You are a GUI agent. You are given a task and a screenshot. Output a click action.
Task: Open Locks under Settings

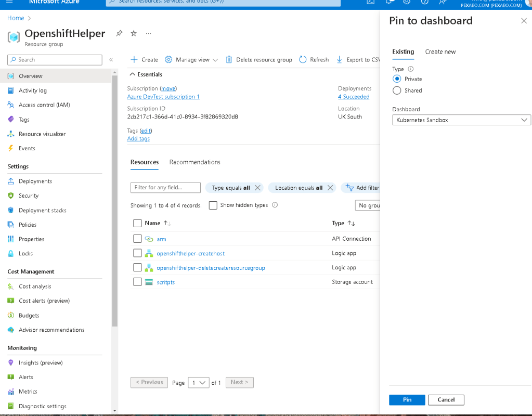pos(25,253)
